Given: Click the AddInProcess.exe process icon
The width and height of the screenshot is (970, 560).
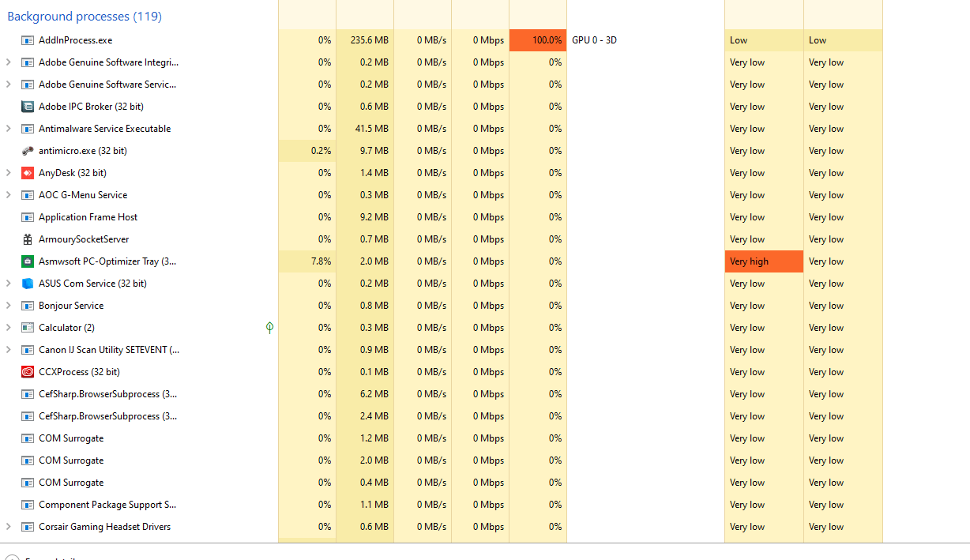Looking at the screenshot, I should (x=28, y=40).
